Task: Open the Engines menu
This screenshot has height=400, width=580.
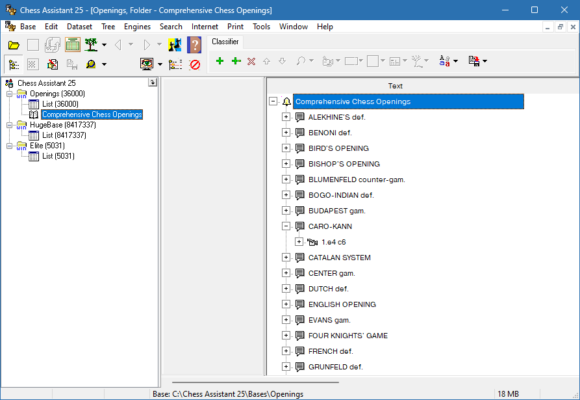Action: (x=137, y=27)
